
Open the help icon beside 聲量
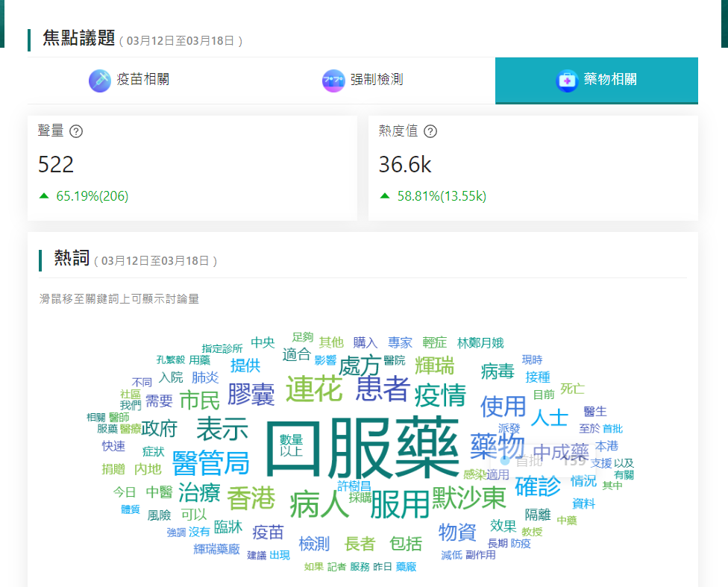click(76, 131)
